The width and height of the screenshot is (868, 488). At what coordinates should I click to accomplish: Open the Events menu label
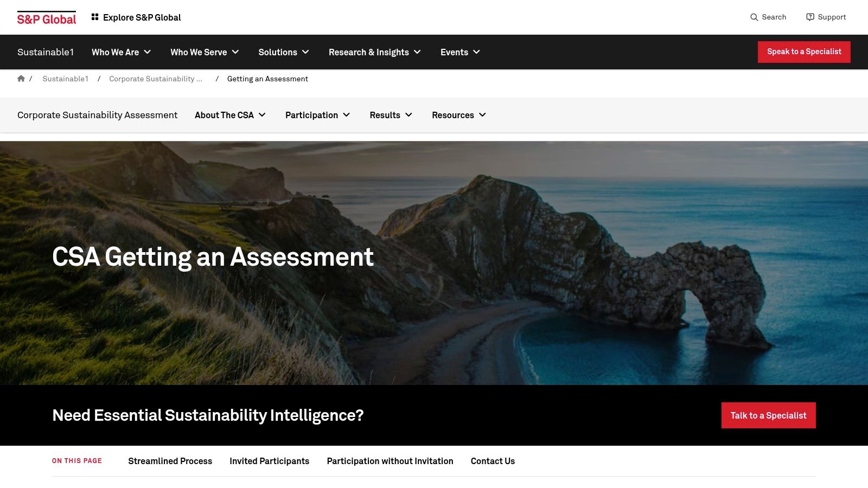tap(454, 52)
